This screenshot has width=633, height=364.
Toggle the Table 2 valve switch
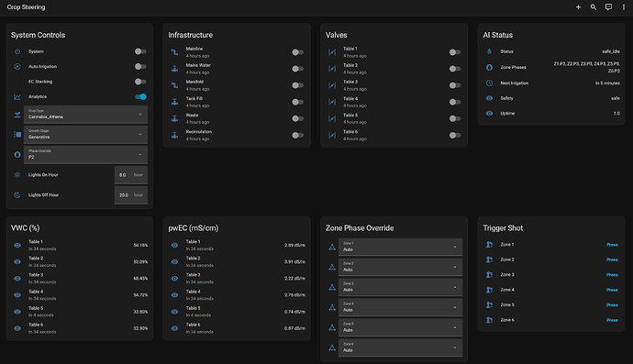tap(455, 69)
